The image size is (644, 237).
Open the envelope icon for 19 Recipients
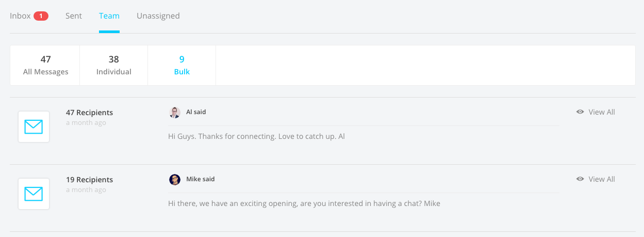[34, 194]
